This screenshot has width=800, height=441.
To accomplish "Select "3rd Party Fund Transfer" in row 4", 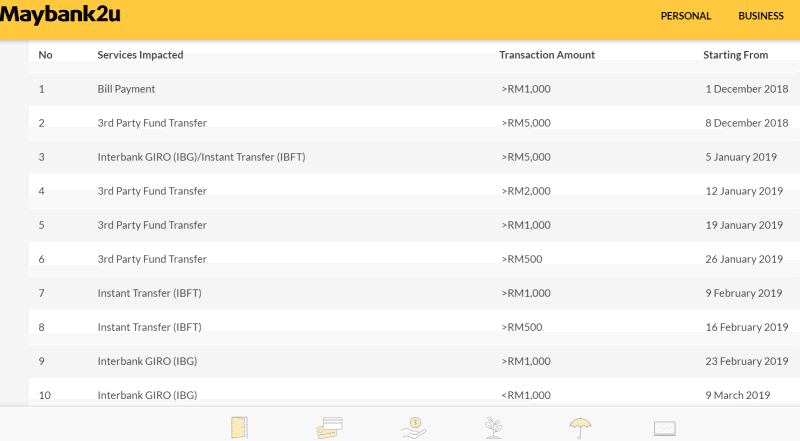I will [x=152, y=191].
